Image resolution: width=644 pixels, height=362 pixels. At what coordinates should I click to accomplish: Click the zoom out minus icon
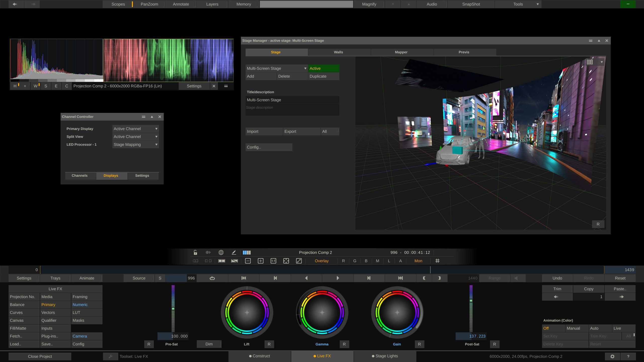click(248, 261)
